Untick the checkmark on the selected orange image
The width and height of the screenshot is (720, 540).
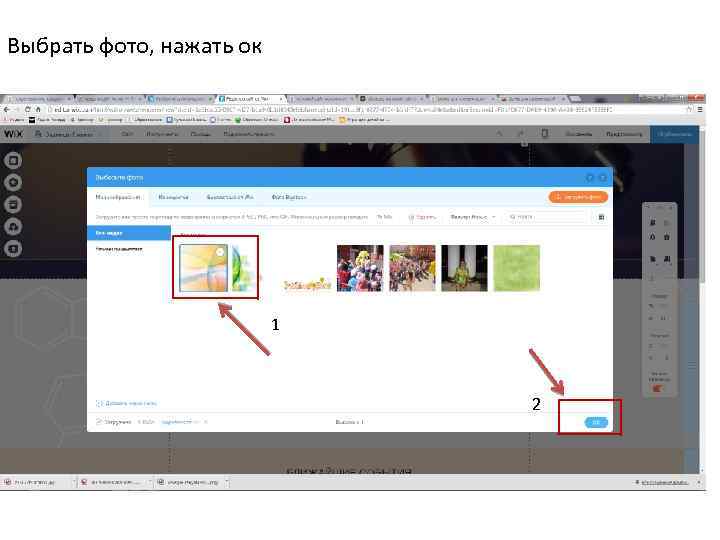click(220, 252)
